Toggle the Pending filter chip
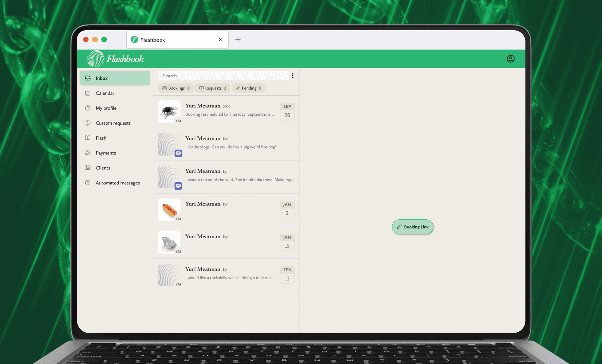Screen dimensions: 602x364 pyautogui.click(x=248, y=88)
